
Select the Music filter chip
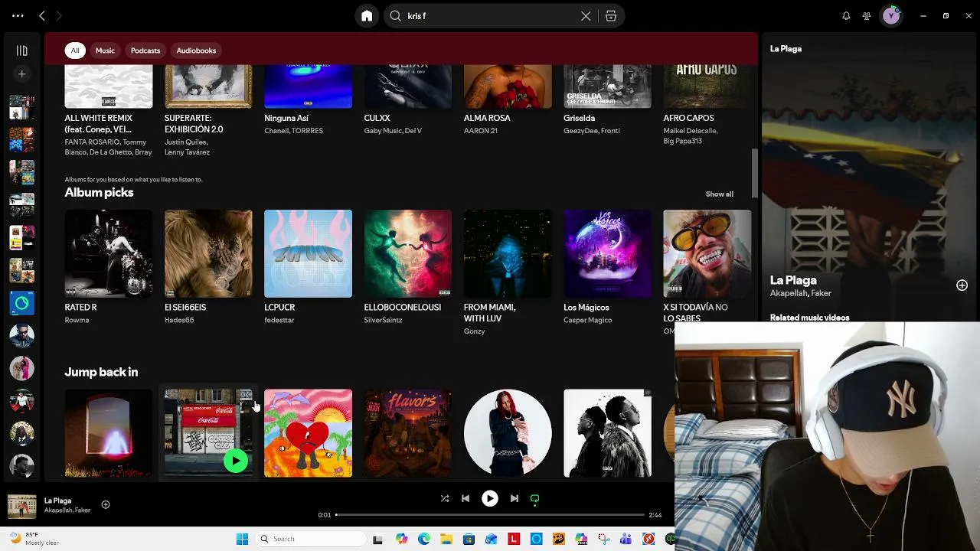[x=105, y=51]
